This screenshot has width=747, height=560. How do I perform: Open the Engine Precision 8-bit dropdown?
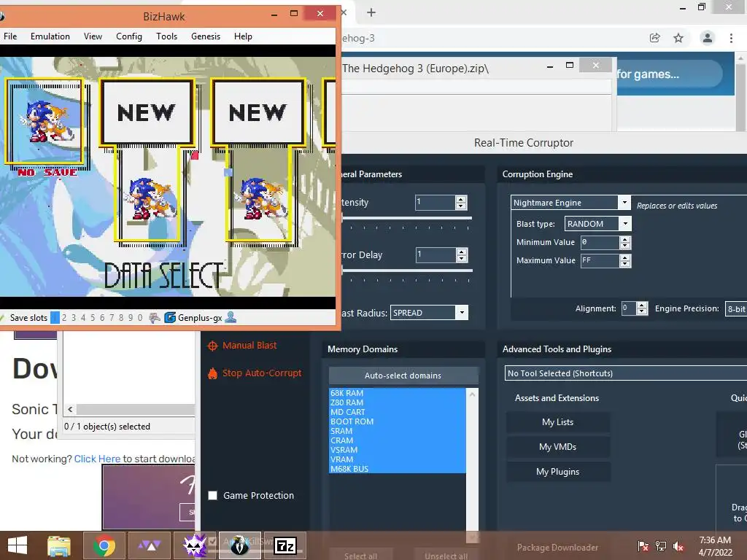pos(736,309)
